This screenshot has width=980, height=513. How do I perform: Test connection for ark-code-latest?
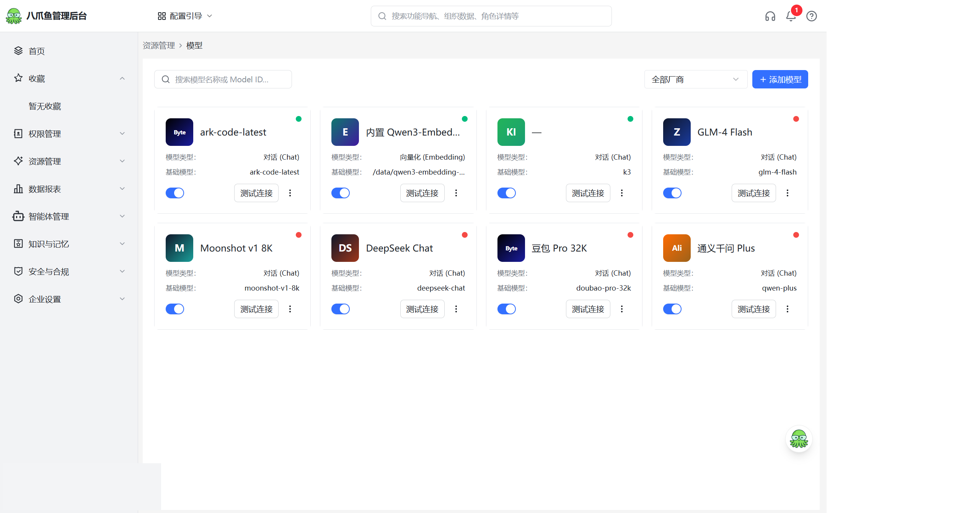pos(256,193)
